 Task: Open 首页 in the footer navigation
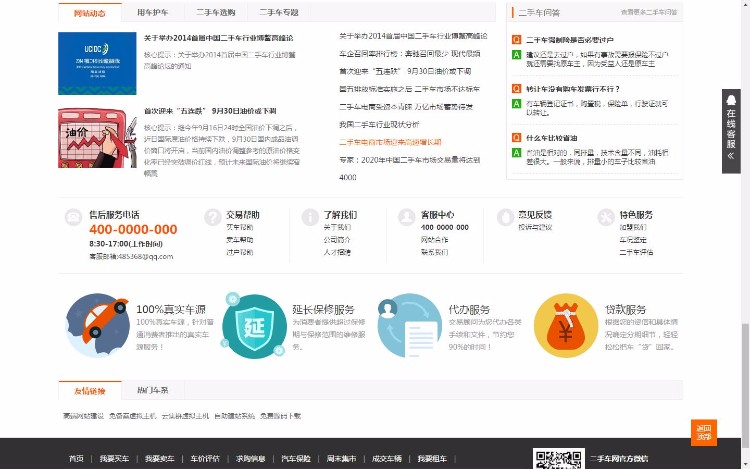[x=76, y=458]
